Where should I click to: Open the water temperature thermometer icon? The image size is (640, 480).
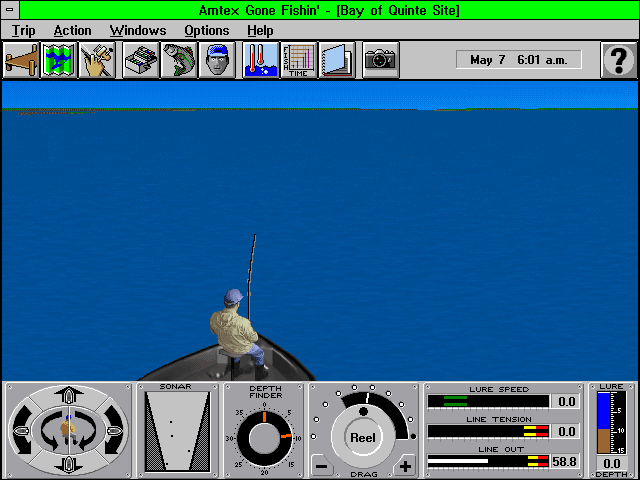pyautogui.click(x=260, y=60)
